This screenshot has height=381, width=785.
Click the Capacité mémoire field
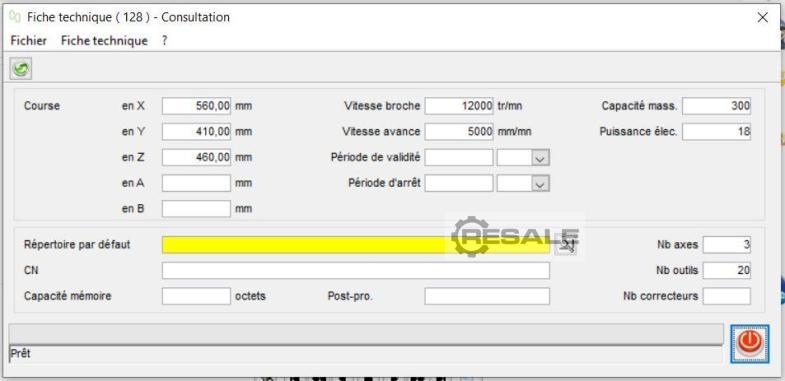[x=196, y=296]
